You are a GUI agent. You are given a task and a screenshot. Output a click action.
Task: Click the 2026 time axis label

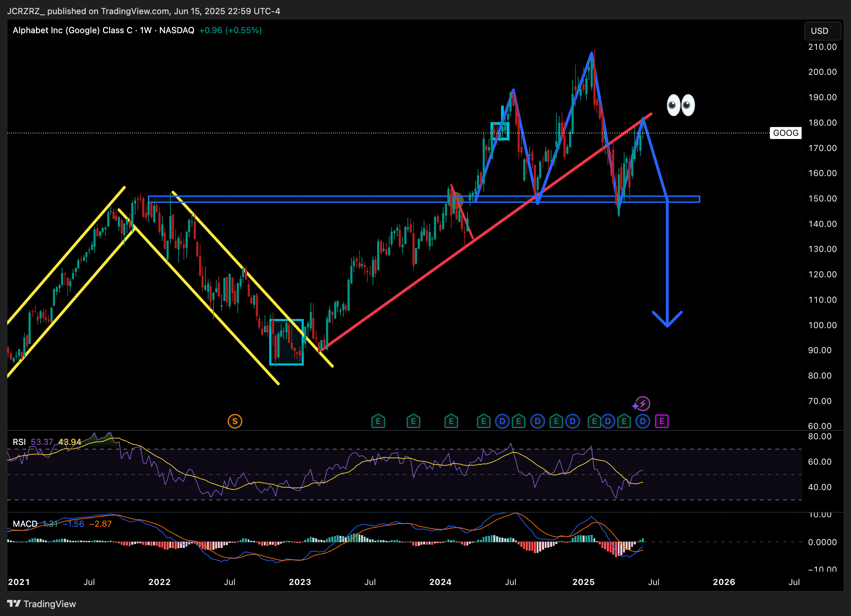point(724,582)
